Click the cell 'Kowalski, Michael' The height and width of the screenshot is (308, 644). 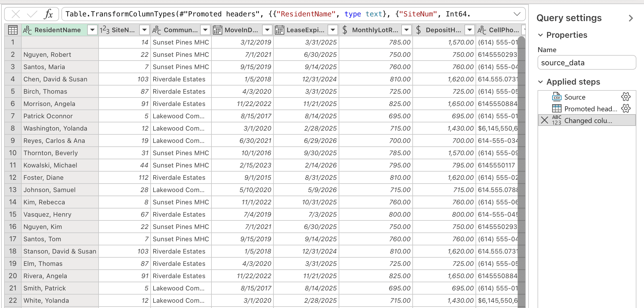coord(60,165)
